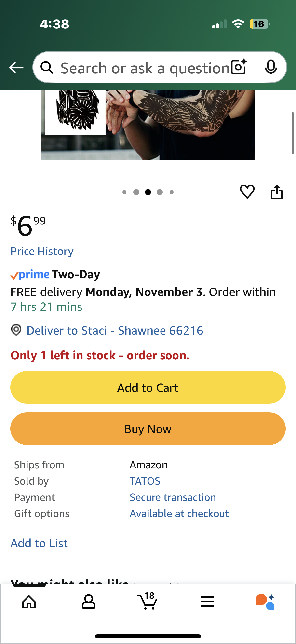This screenshot has height=644, width=296.
Task: Expand Secure transaction details
Action: pyautogui.click(x=173, y=497)
